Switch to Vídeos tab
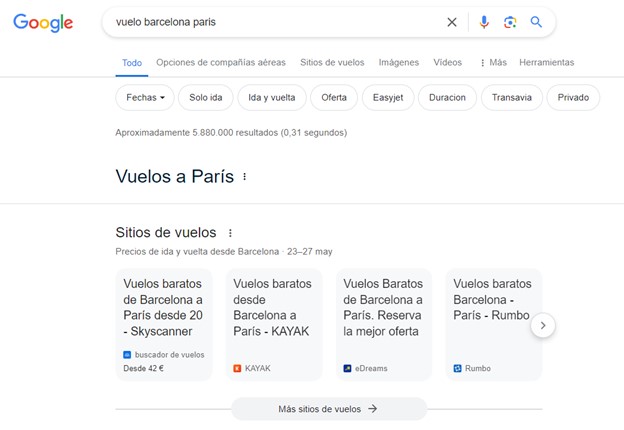 448,62
